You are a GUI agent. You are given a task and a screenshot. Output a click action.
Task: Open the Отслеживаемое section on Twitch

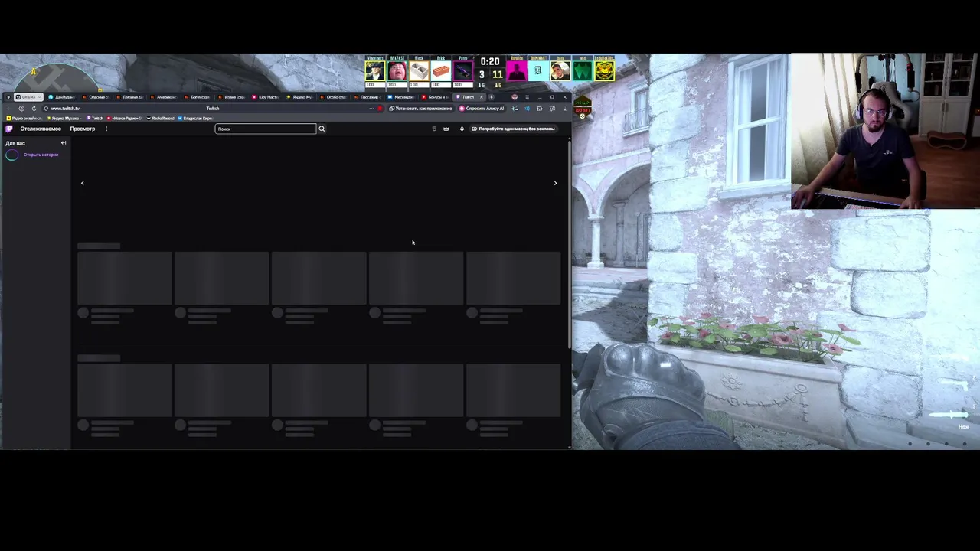[x=41, y=129]
